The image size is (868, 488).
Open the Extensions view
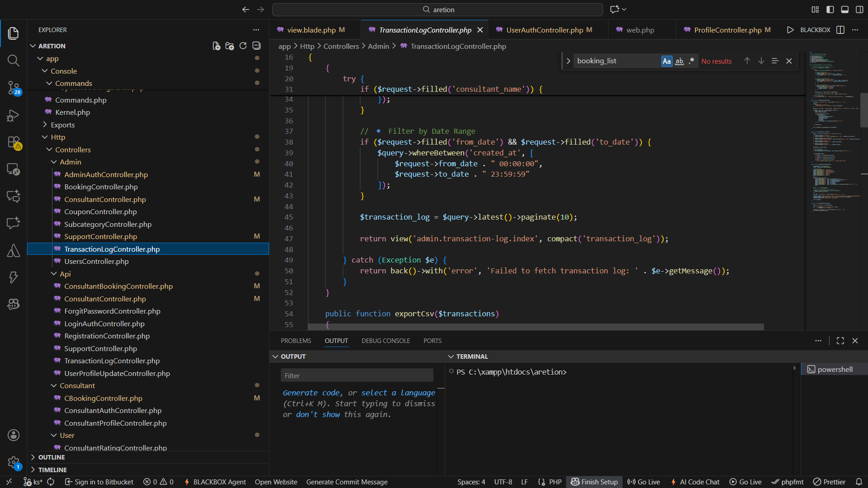(x=13, y=142)
